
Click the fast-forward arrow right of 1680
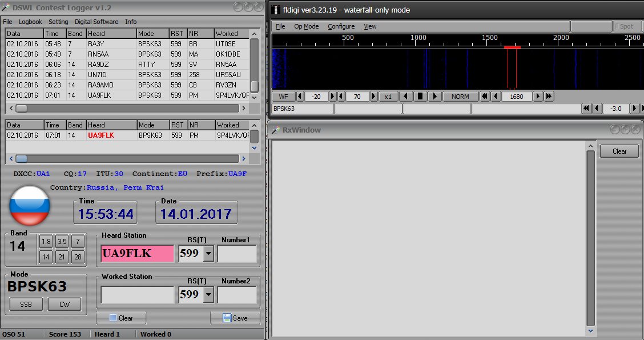click(549, 97)
